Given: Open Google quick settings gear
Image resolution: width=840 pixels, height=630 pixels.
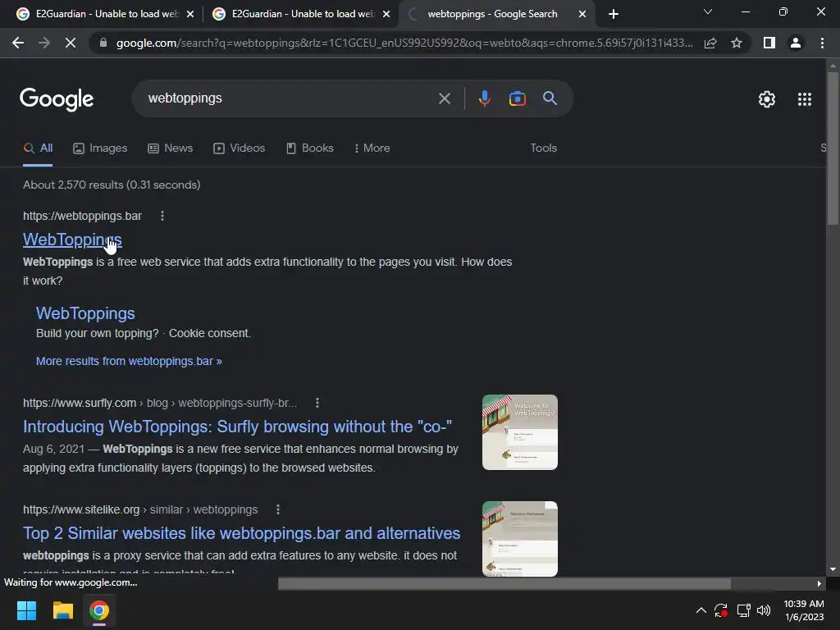Looking at the screenshot, I should [767, 99].
